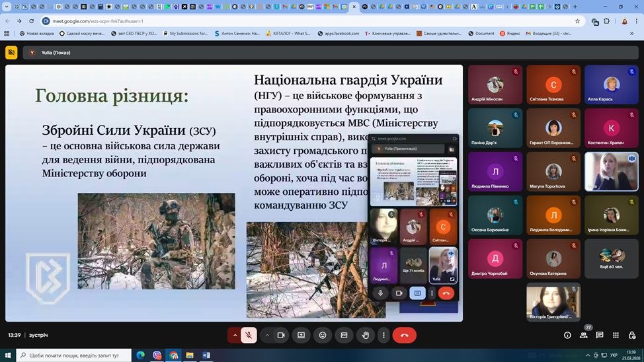Image resolution: width=644 pixels, height=362 pixels.
Task: Open the chat with everyone panel
Action: click(600, 336)
